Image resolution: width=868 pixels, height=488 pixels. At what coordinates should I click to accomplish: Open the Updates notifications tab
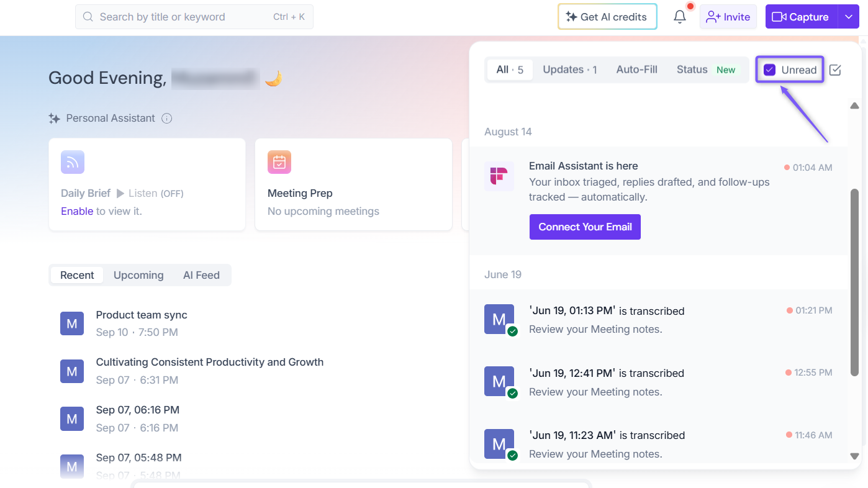tap(570, 70)
